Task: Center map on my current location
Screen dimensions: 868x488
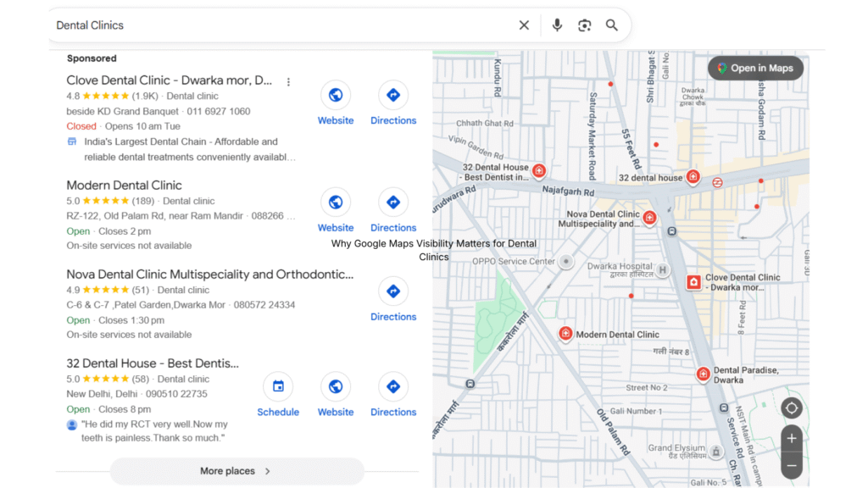Action: pos(792,408)
